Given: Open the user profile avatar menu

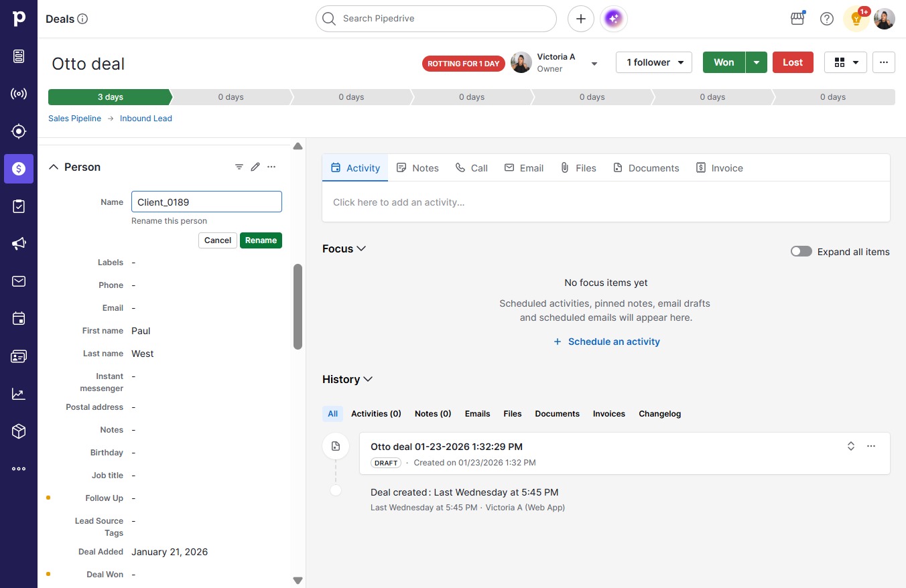Looking at the screenshot, I should (x=885, y=19).
